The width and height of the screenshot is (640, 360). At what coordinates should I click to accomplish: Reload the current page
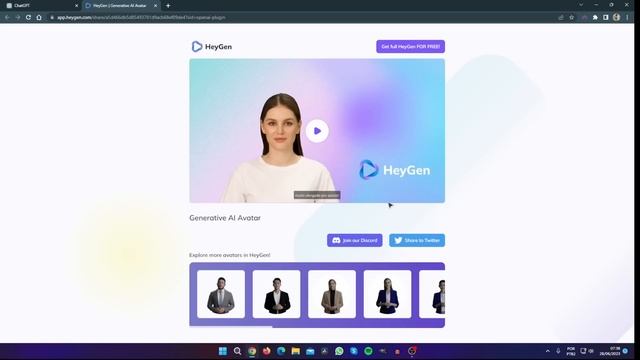pos(28,18)
